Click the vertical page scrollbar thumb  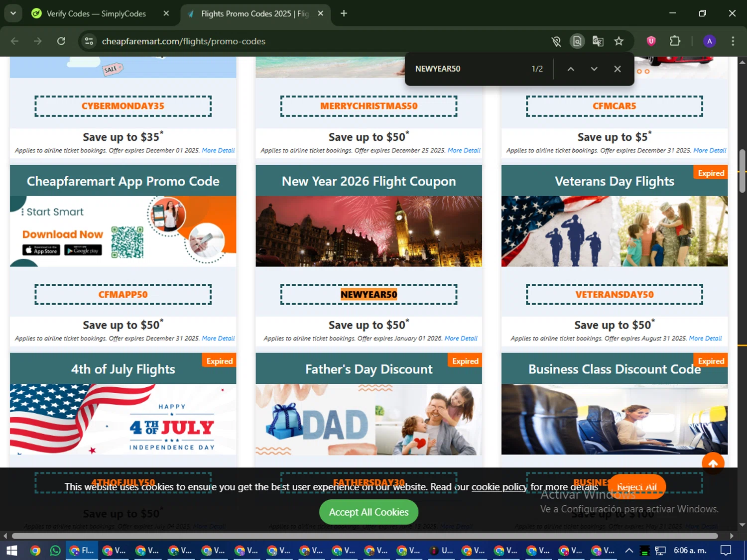742,171
